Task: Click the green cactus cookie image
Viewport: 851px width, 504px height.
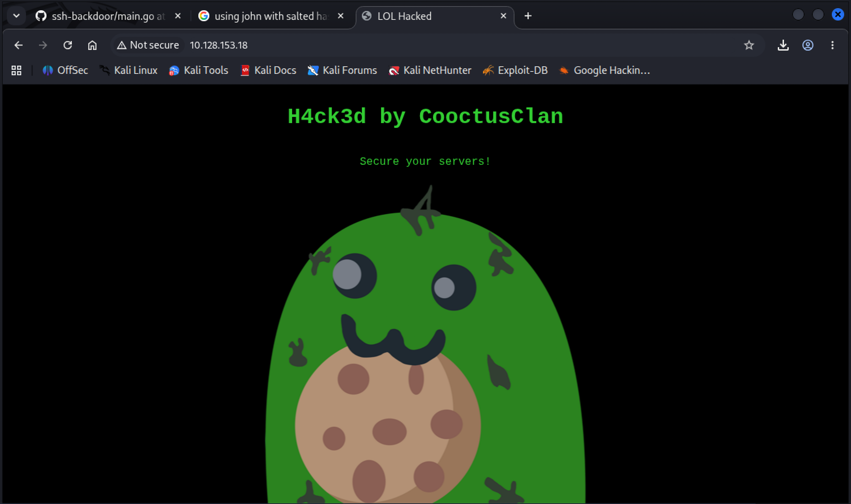Action: click(x=425, y=344)
